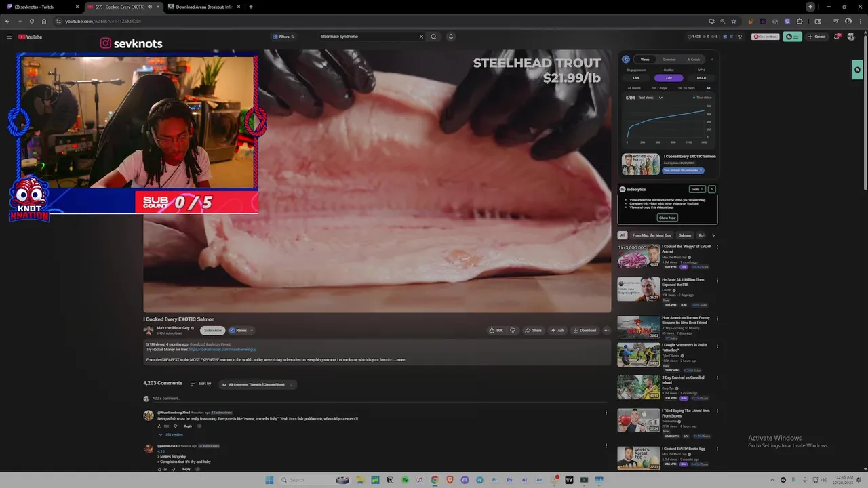Expand the Total views dropdown
The image size is (868, 488).
tap(650, 98)
